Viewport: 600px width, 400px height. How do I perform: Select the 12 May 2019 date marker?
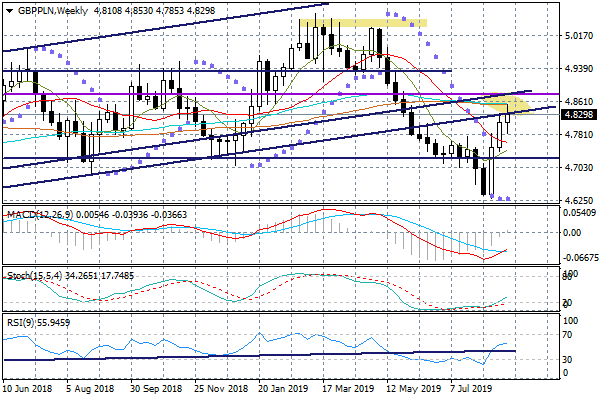412,387
